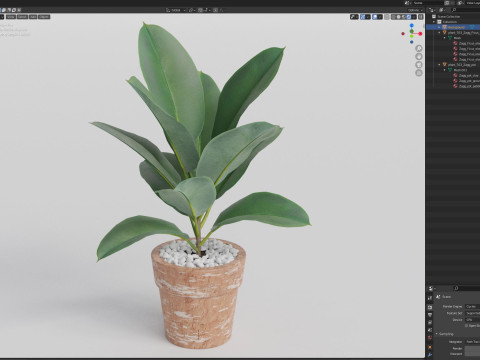Open the Render properties tab
This screenshot has height=360, width=480.
(430, 307)
